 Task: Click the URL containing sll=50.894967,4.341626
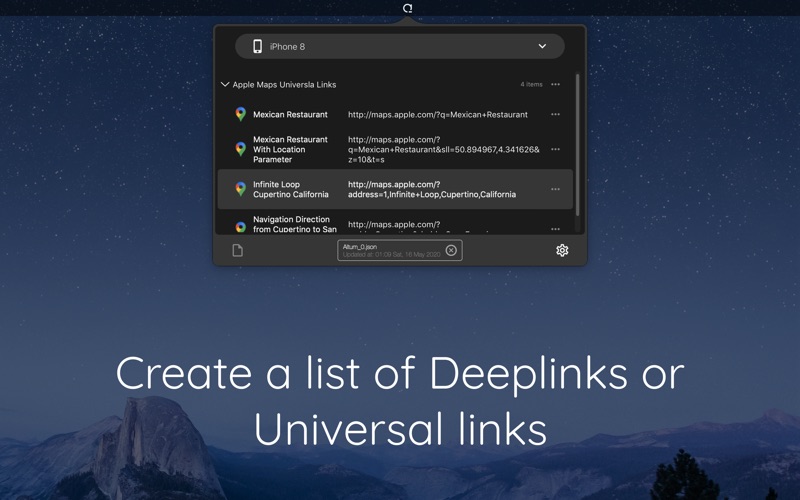pyautogui.click(x=443, y=149)
